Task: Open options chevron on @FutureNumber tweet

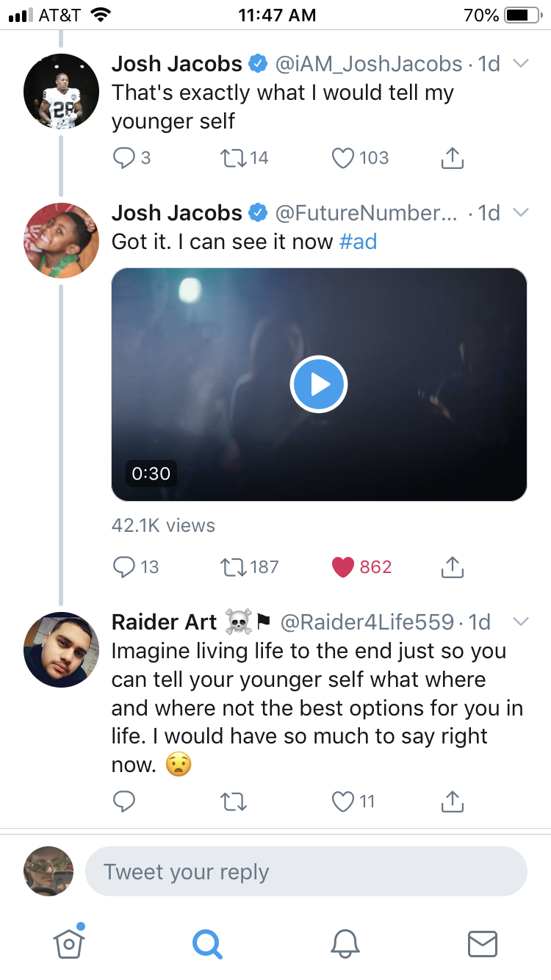Action: point(520,213)
